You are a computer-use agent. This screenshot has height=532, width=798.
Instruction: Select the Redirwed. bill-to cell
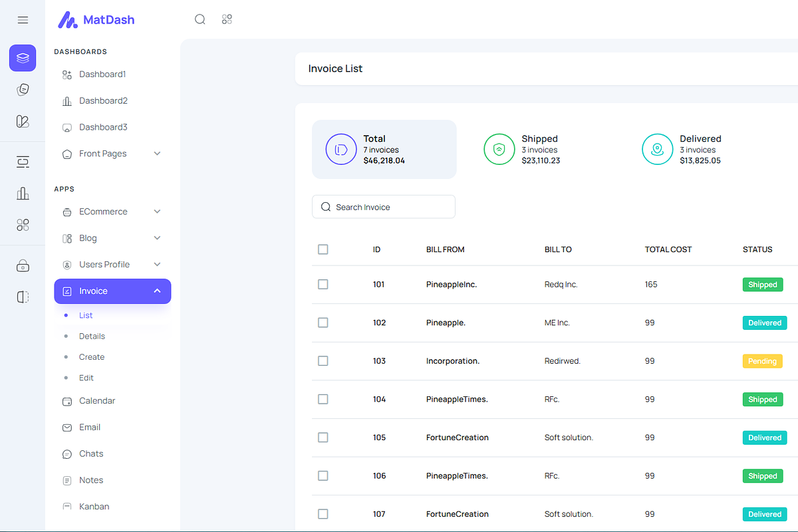(563, 361)
